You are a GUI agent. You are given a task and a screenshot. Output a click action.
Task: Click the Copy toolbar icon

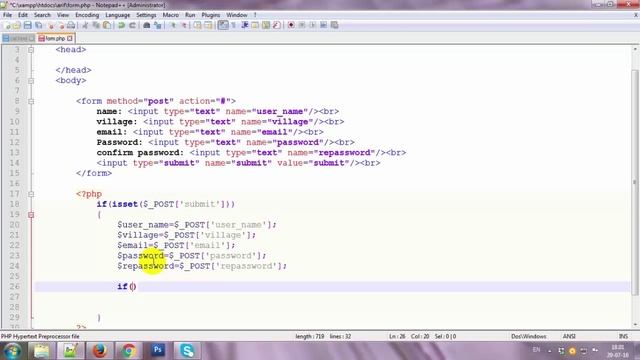pyautogui.click(x=96, y=25)
